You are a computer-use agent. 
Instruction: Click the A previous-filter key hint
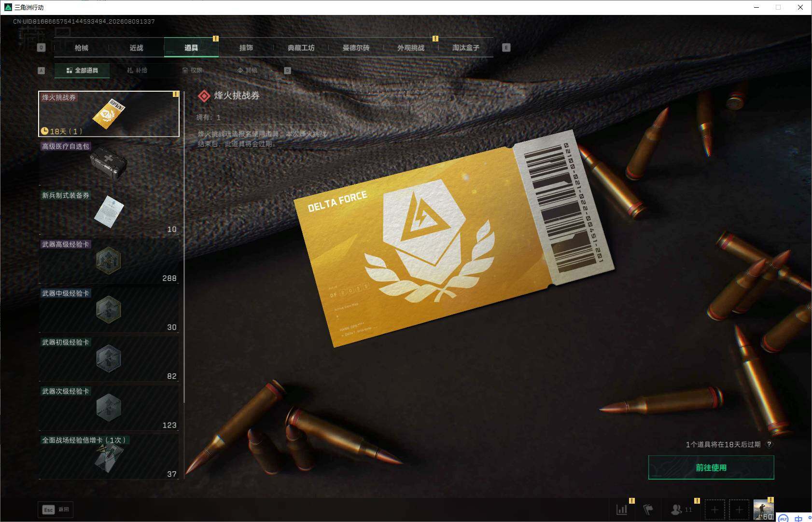coord(41,70)
